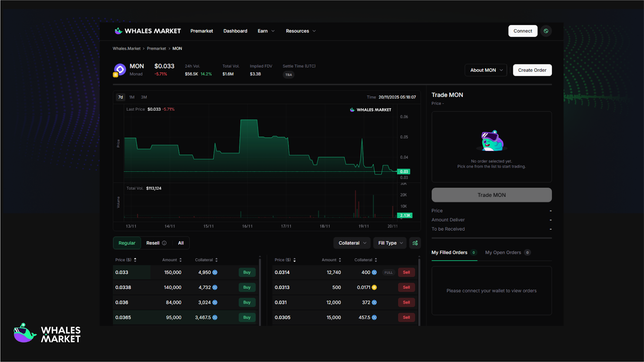
Task: Switch order list to Regular
Action: 127,243
